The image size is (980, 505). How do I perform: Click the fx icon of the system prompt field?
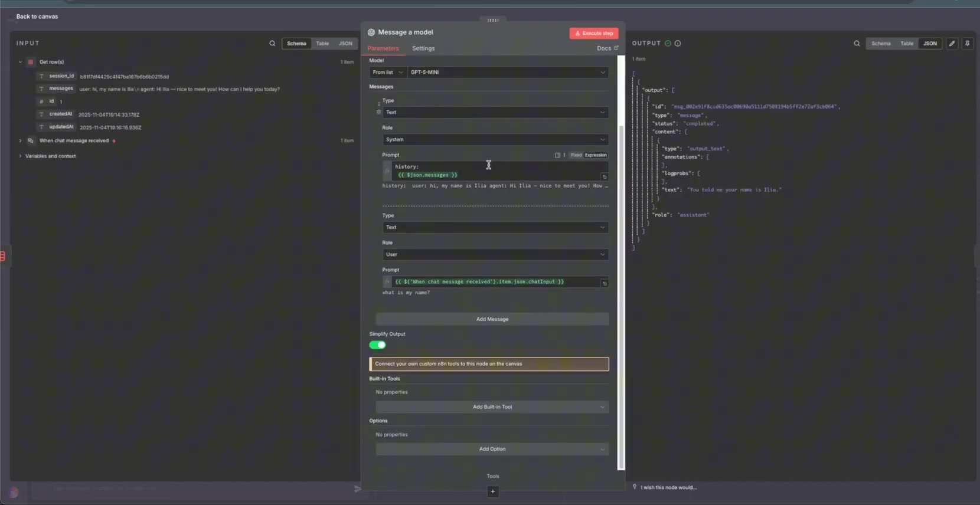[387, 170]
